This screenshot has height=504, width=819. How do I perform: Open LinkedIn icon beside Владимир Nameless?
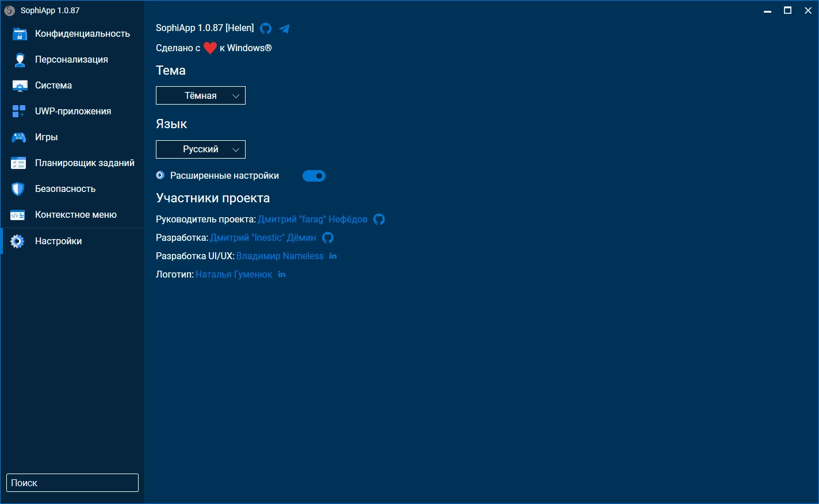click(333, 256)
